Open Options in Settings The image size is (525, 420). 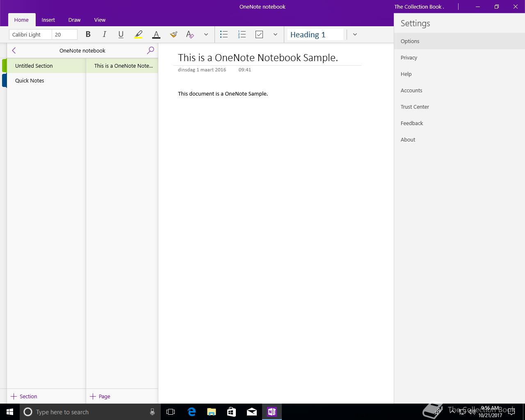coord(459,41)
